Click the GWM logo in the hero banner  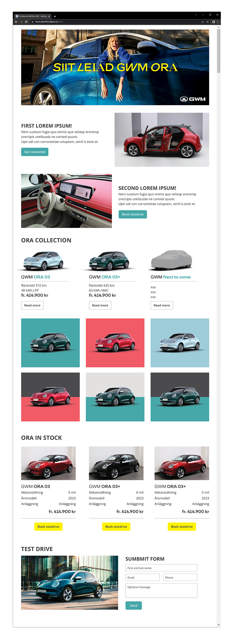pyautogui.click(x=193, y=99)
